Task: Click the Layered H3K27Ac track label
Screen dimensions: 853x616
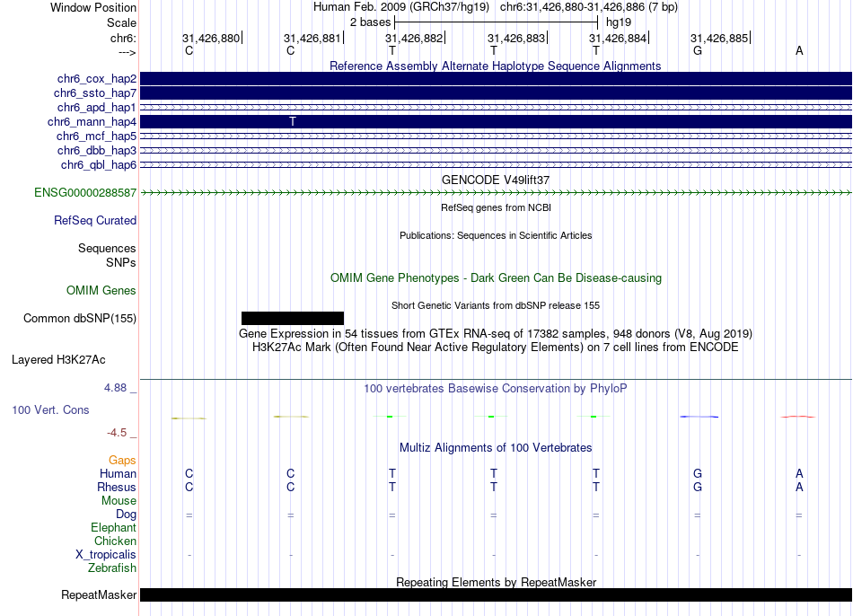Action: (x=58, y=360)
